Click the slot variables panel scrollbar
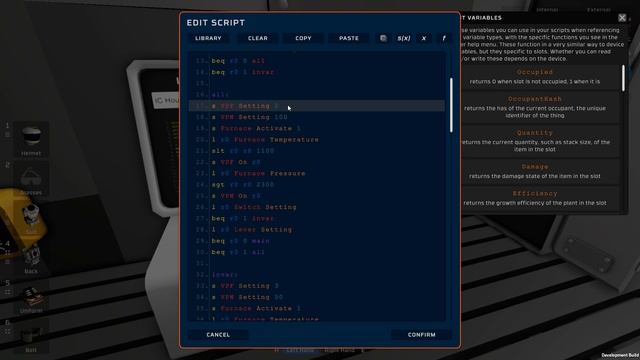640x360 pixels. 623,78
